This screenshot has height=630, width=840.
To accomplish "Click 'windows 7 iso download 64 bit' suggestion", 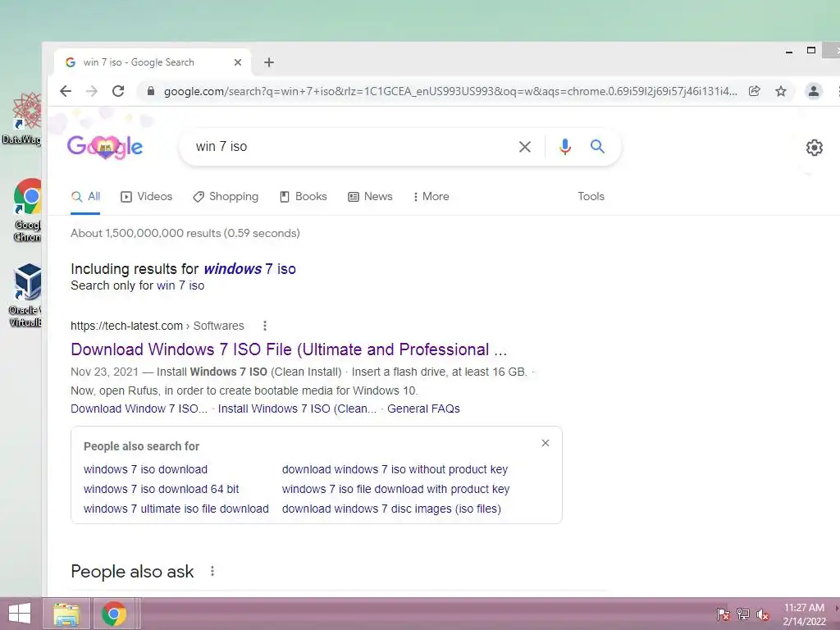I will click(x=162, y=489).
